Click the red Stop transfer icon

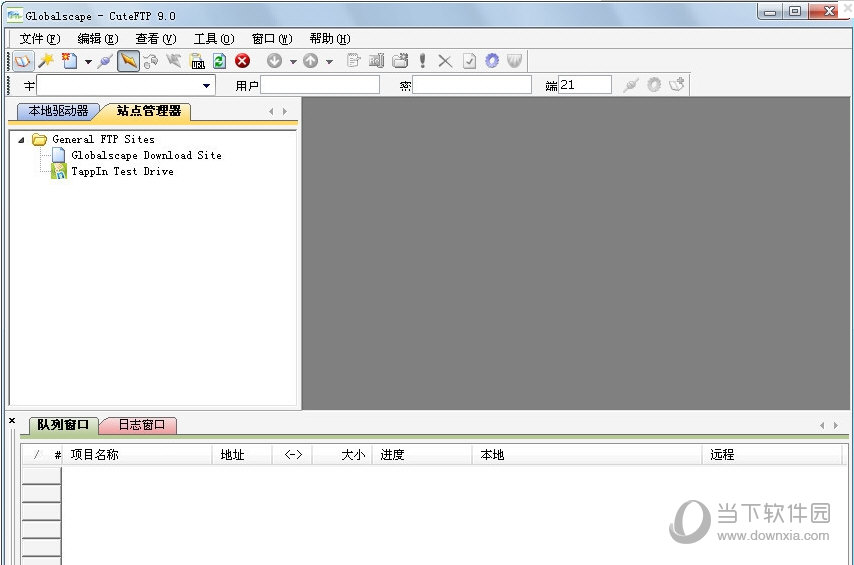[242, 61]
